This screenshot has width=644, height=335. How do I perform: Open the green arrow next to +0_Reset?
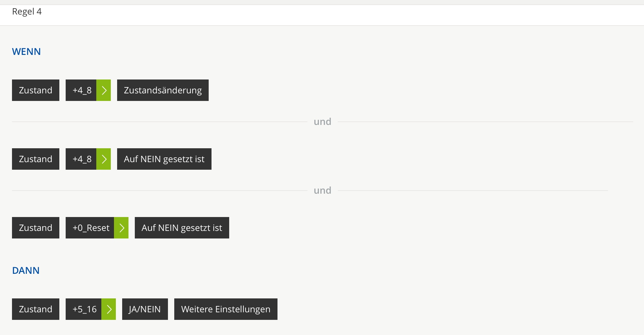tap(121, 228)
